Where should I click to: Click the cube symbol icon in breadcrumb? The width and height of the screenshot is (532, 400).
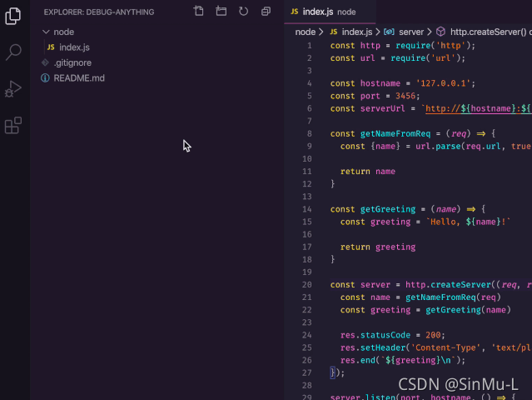click(440, 32)
